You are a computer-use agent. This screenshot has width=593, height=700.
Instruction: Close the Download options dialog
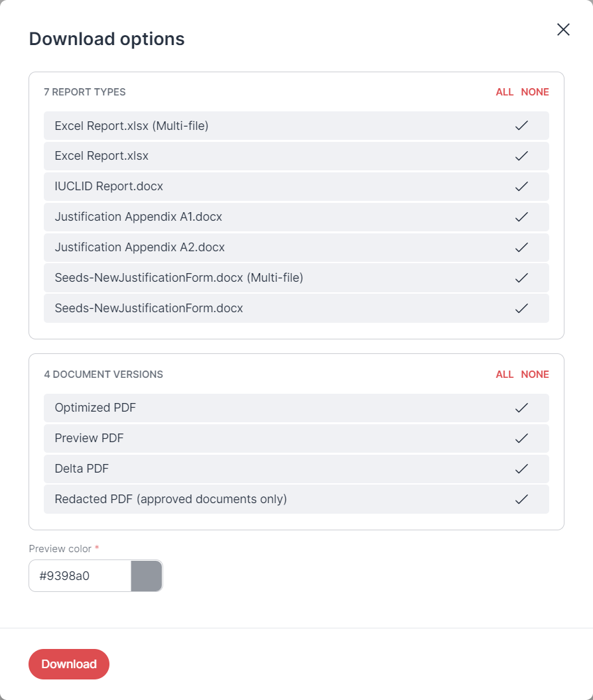[563, 29]
